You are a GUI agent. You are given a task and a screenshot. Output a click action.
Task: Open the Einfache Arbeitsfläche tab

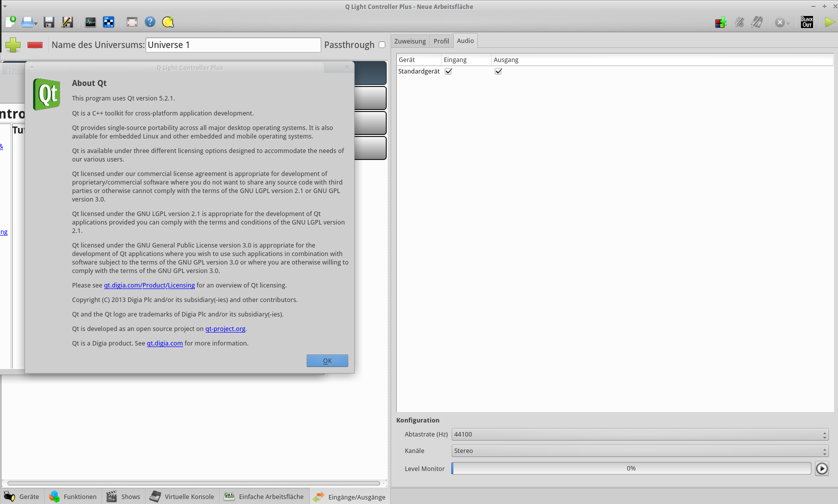pos(264,496)
